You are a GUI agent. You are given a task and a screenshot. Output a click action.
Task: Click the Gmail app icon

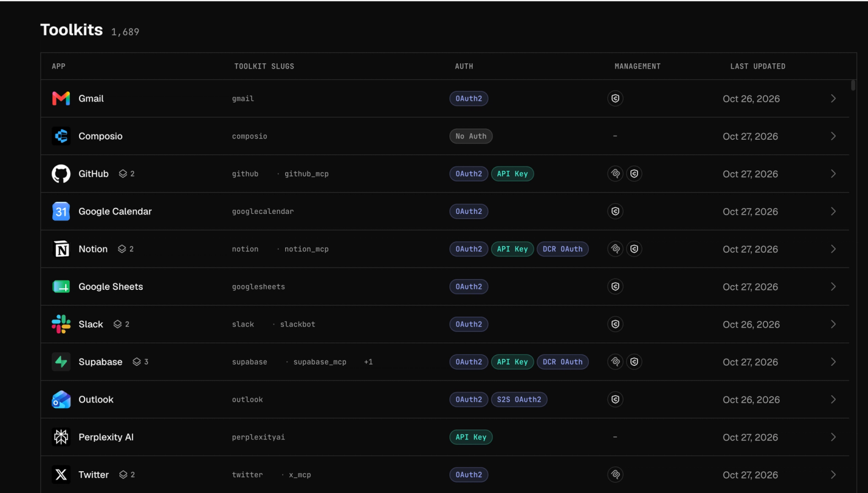pyautogui.click(x=61, y=98)
